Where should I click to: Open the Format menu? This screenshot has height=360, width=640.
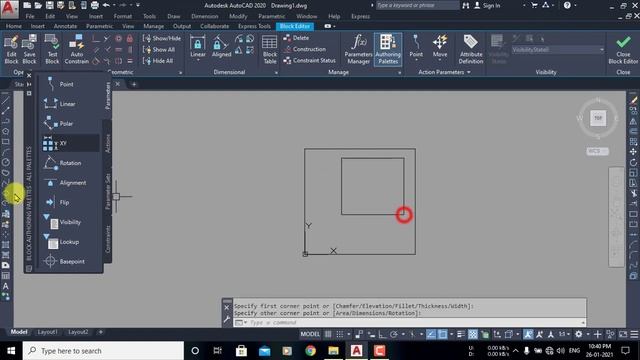pyautogui.click(x=122, y=16)
